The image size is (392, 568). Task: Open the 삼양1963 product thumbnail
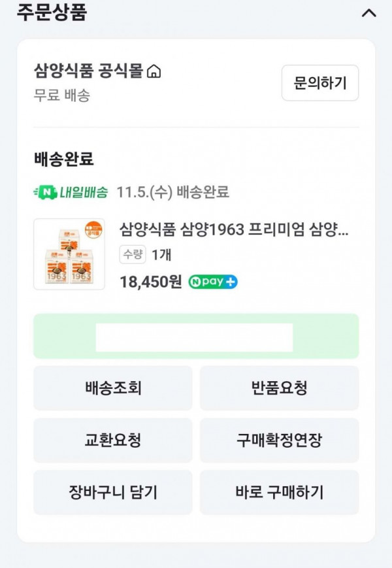point(69,254)
